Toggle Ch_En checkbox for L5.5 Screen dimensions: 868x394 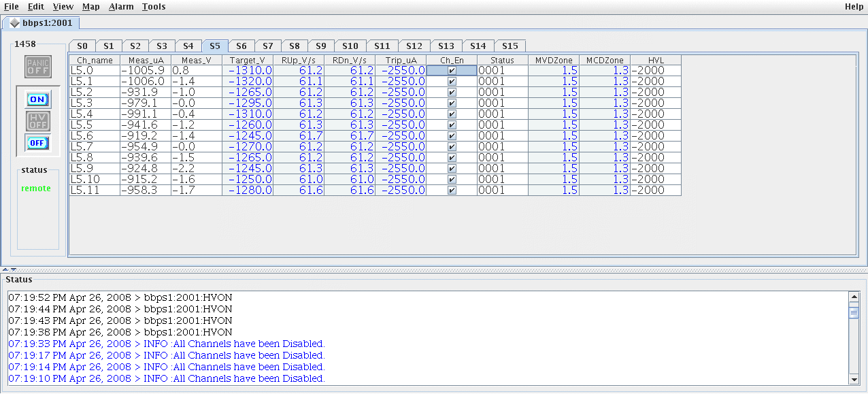point(452,125)
